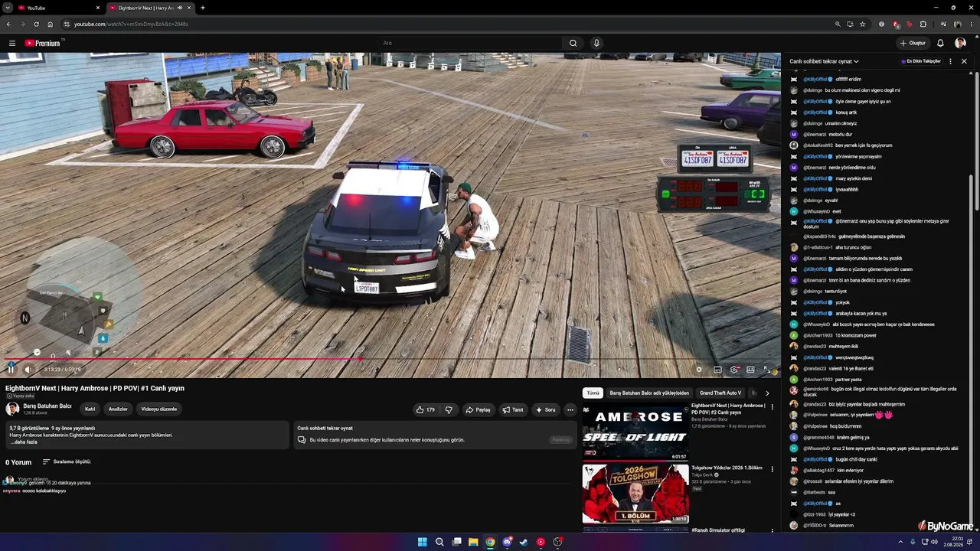The width and height of the screenshot is (980, 551).
Task: Open live chat options menu
Action: (950, 61)
